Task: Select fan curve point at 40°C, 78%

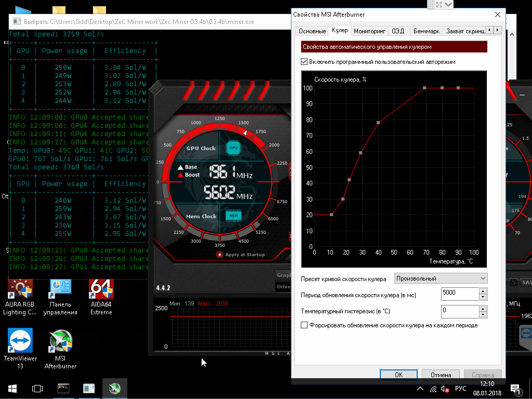Action: pyautogui.click(x=378, y=123)
